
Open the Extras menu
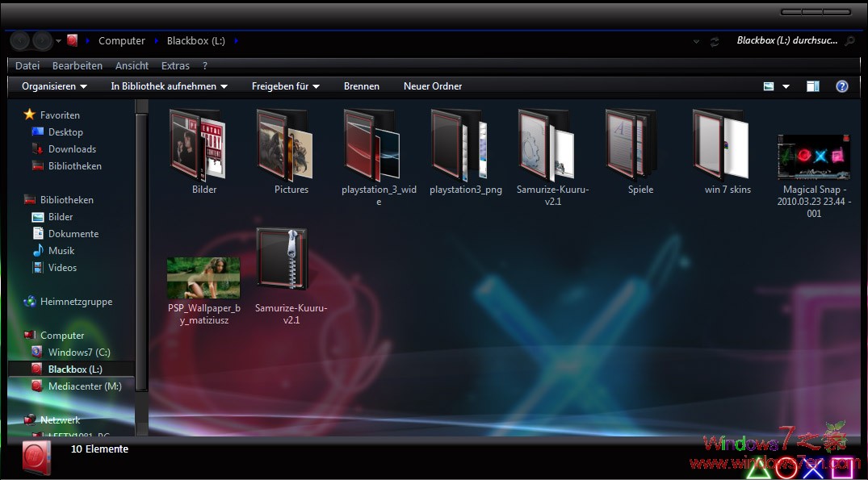tap(175, 66)
